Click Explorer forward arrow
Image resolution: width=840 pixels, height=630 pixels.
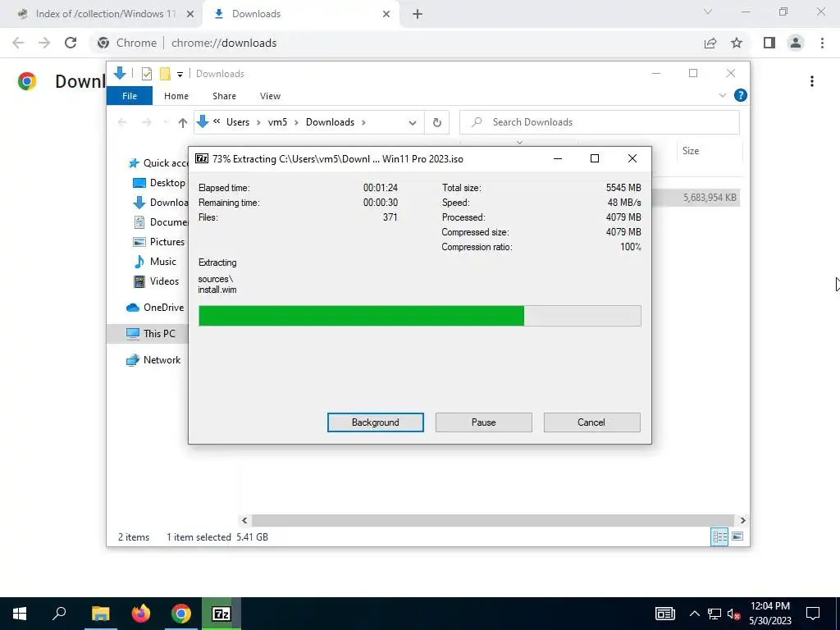coord(146,123)
